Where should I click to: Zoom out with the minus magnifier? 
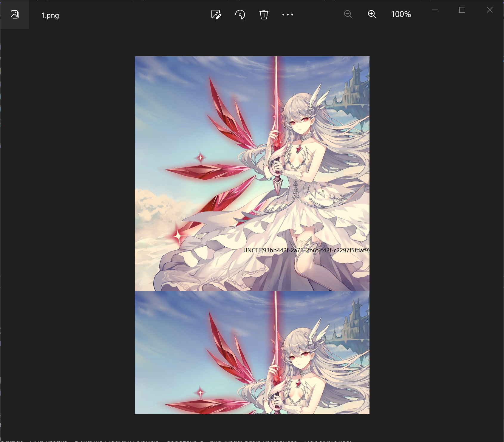tap(348, 14)
